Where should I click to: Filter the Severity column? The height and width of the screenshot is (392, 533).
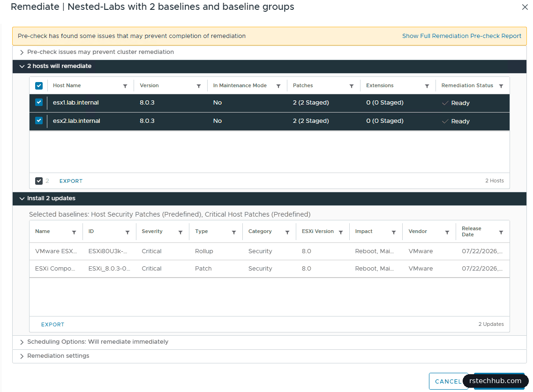(180, 232)
